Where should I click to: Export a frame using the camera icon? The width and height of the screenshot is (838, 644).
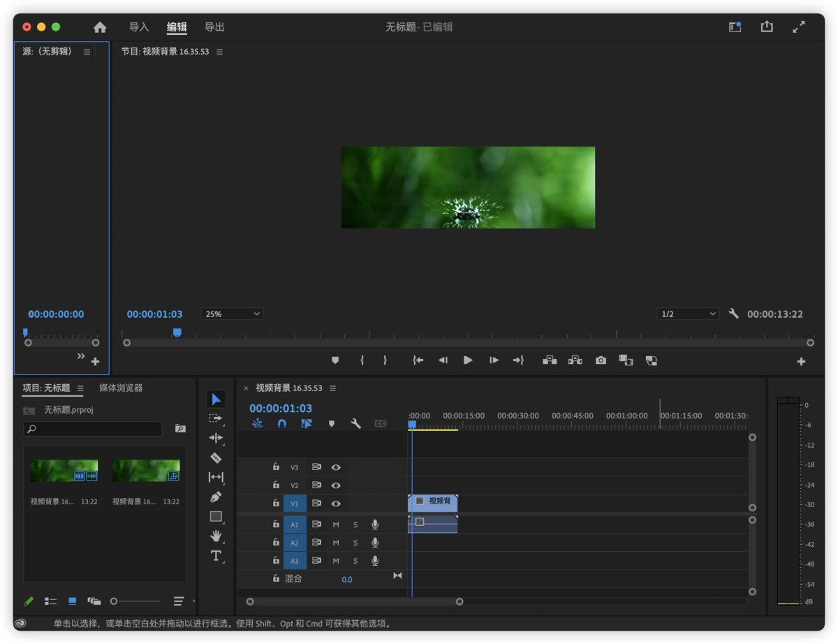pyautogui.click(x=600, y=360)
